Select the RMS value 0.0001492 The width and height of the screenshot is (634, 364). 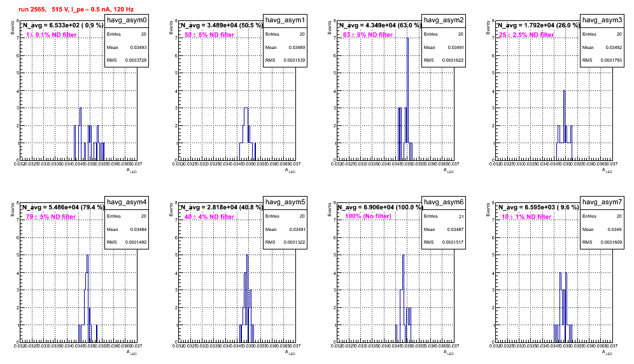[136, 242]
